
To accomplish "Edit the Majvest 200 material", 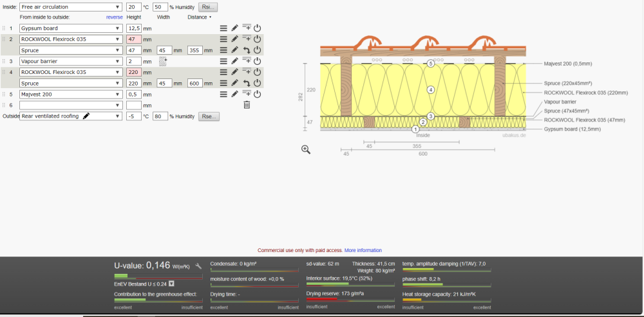I will (234, 95).
